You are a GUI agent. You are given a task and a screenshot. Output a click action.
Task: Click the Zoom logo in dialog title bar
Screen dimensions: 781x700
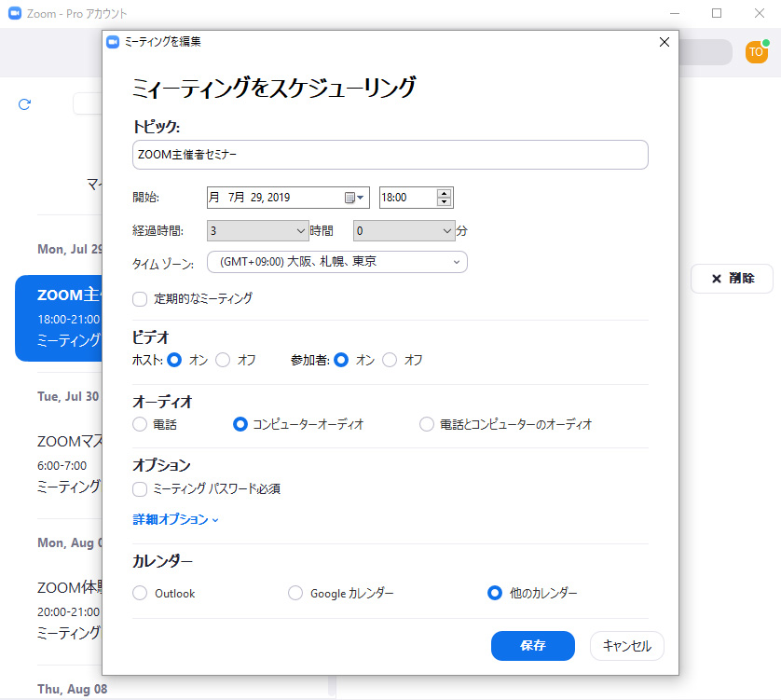(113, 42)
